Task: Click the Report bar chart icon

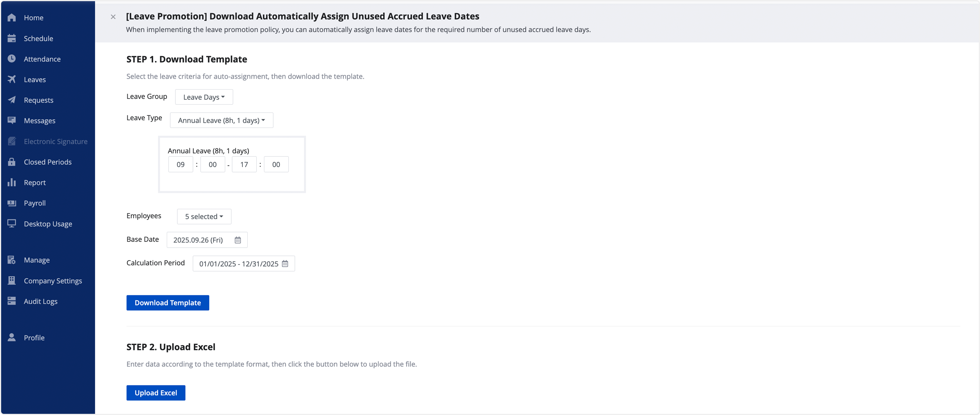Action: point(12,183)
